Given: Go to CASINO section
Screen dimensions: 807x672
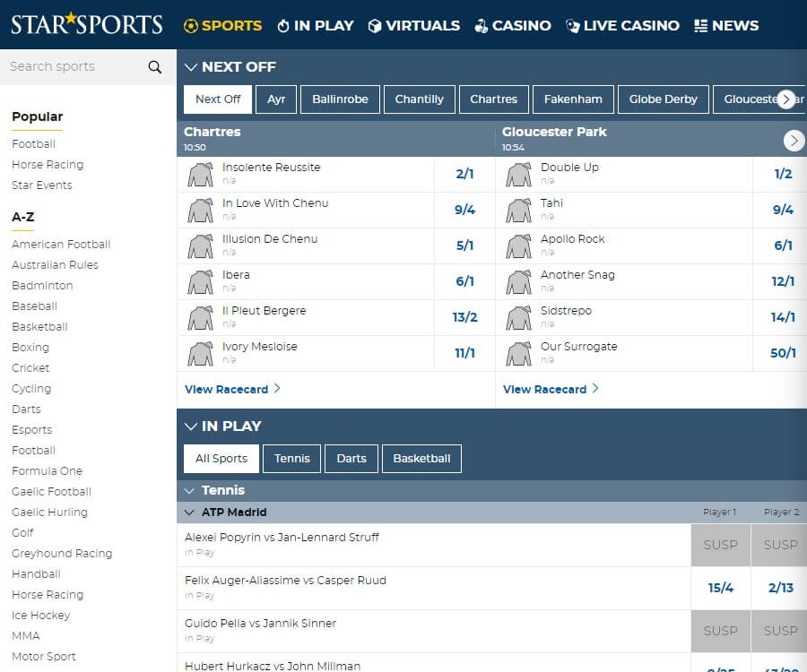Looking at the screenshot, I should [513, 26].
